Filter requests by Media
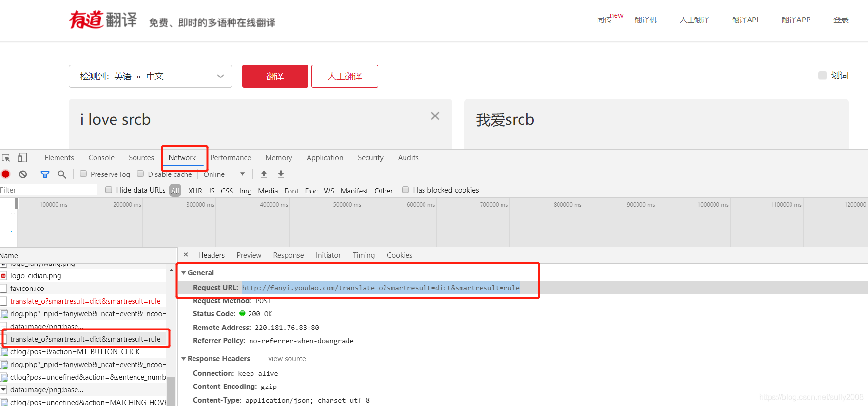Viewport: 868px width, 406px height. point(268,191)
